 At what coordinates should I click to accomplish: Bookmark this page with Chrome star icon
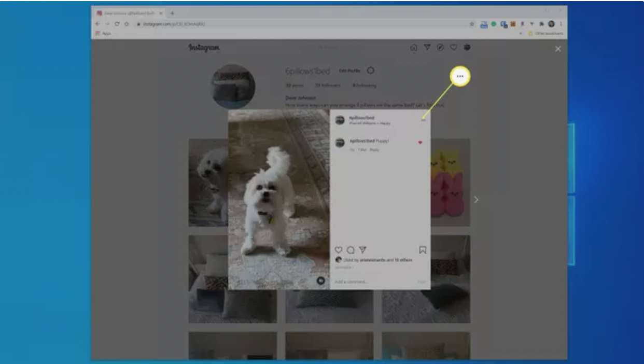471,24
